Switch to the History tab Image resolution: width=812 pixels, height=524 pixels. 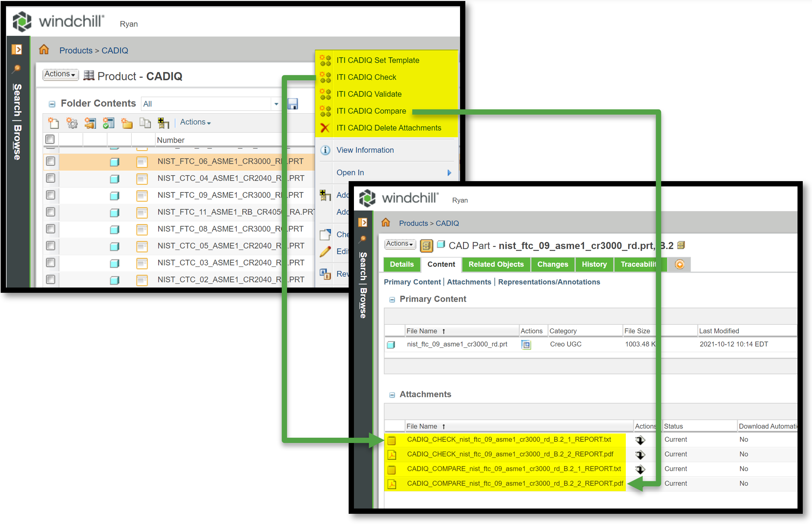pos(594,264)
